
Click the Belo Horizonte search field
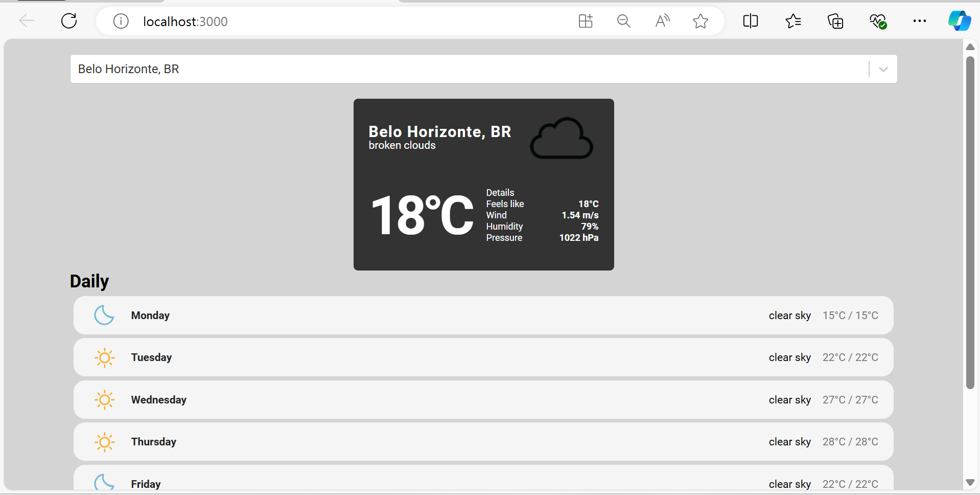pyautogui.click(x=460, y=69)
